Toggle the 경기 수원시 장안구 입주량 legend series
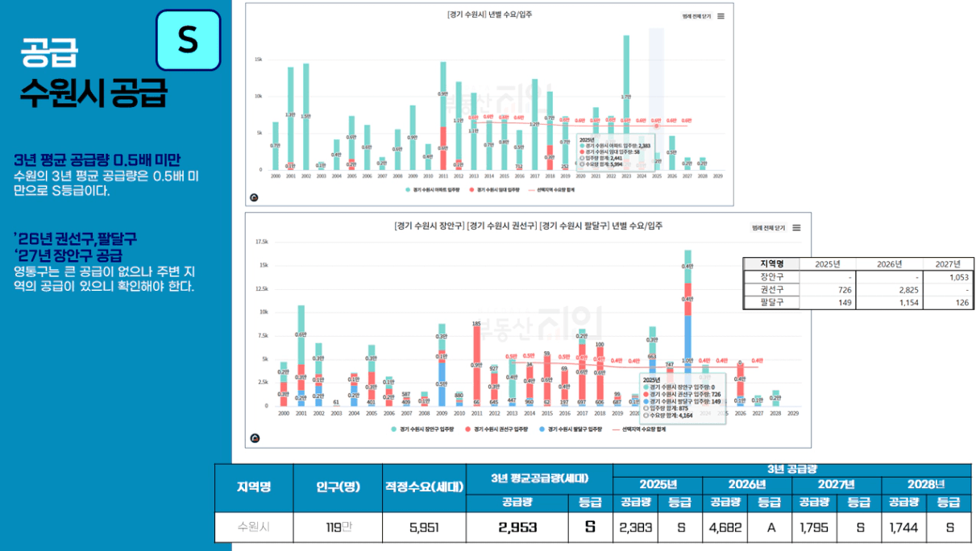 [422, 429]
